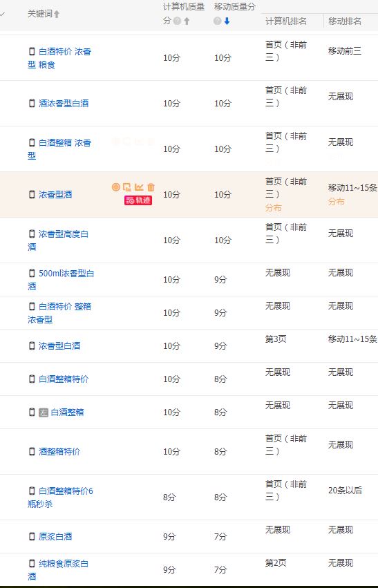The image size is (378, 588).
Task: Open keyword 白酒特价 浓香型 粮食
Action: [59, 58]
